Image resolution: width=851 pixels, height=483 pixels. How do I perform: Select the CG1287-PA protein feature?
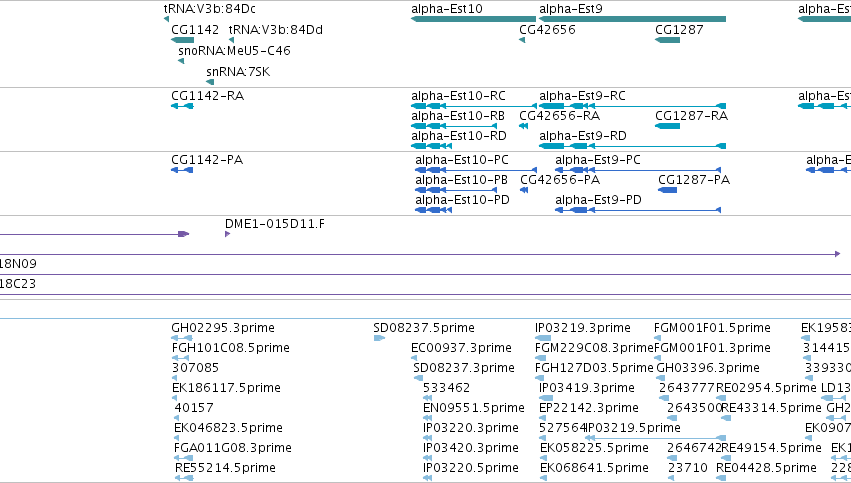[694, 180]
